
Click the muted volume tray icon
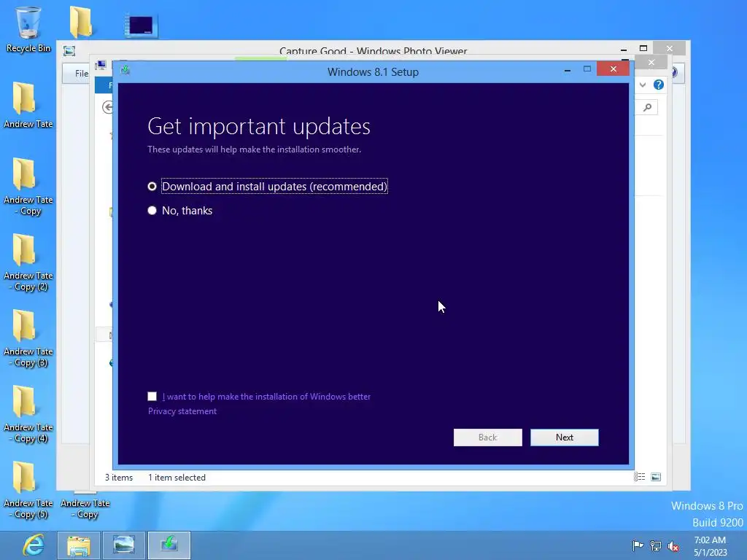click(x=673, y=546)
